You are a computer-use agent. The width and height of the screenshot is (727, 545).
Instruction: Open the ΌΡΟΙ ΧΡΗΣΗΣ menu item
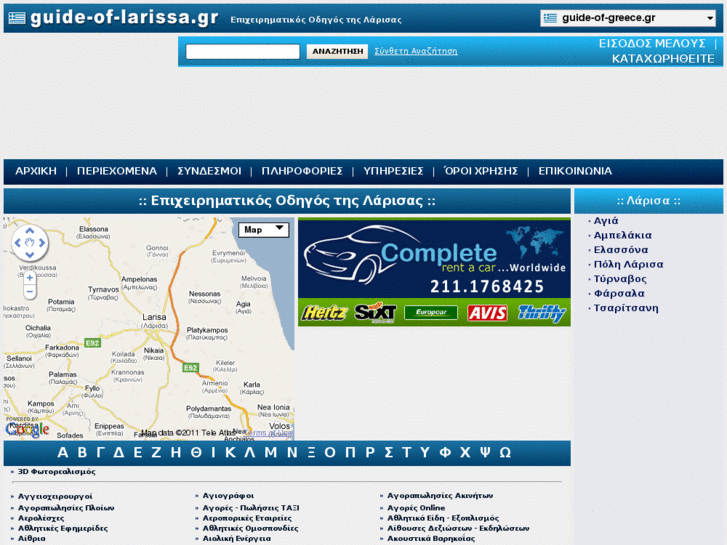point(481,171)
